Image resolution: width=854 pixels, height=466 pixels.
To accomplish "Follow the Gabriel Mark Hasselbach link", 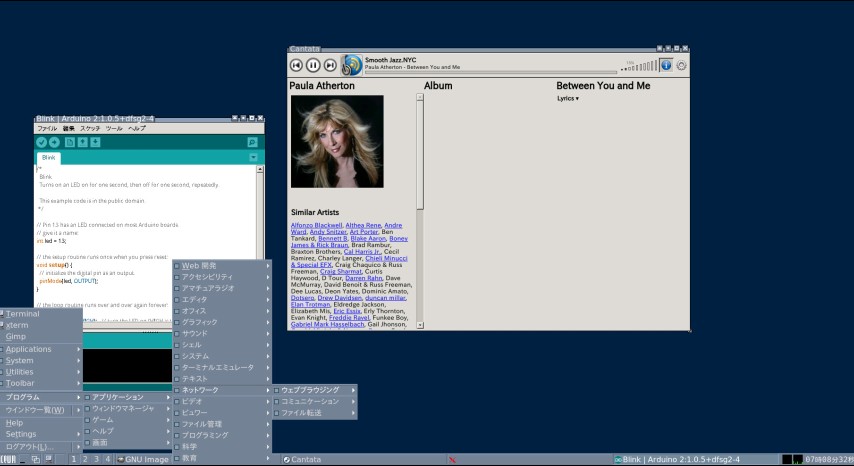I will click(x=327, y=324).
